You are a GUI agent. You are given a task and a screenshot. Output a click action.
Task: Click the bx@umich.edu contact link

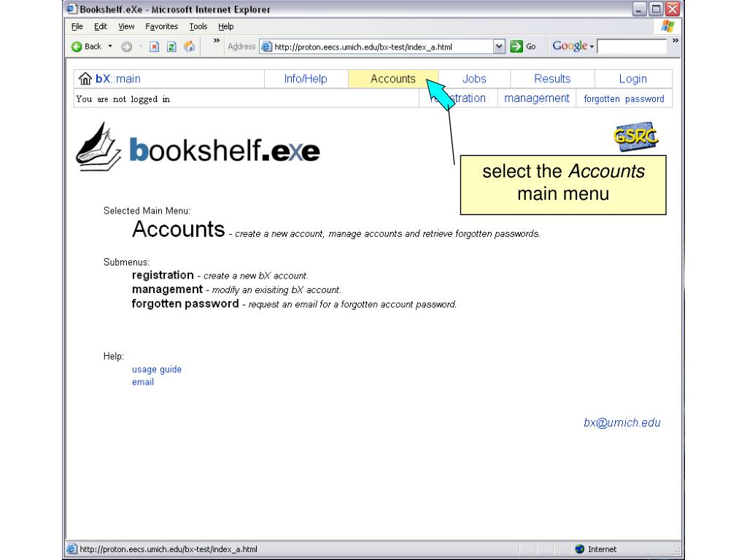click(x=622, y=422)
